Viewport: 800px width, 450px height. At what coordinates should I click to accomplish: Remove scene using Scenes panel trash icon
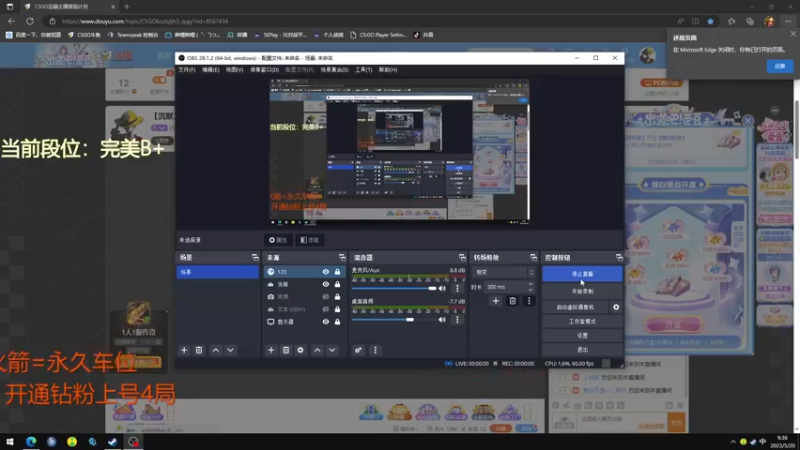pyautogui.click(x=199, y=350)
